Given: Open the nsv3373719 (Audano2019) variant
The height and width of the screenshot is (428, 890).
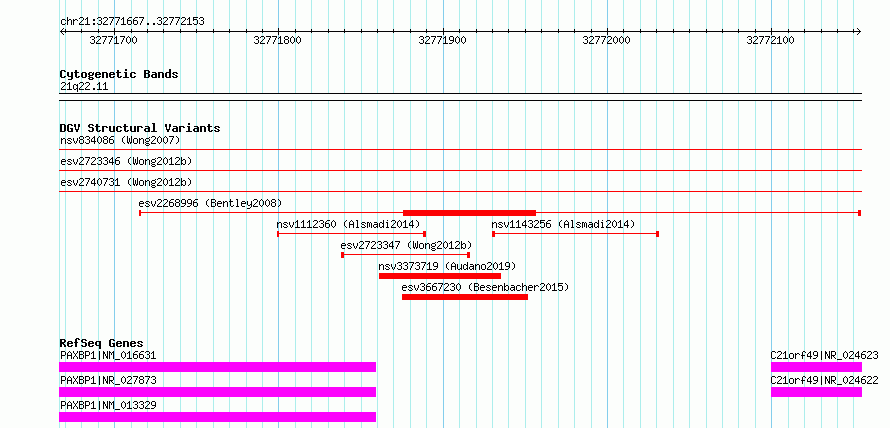Looking at the screenshot, I should pyautogui.click(x=447, y=266).
